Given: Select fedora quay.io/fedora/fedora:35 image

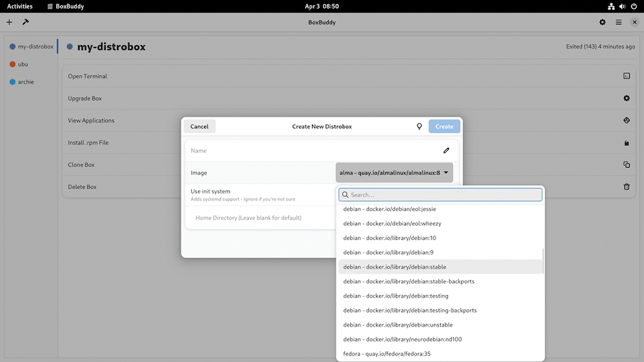Looking at the screenshot, I should [x=440, y=354].
